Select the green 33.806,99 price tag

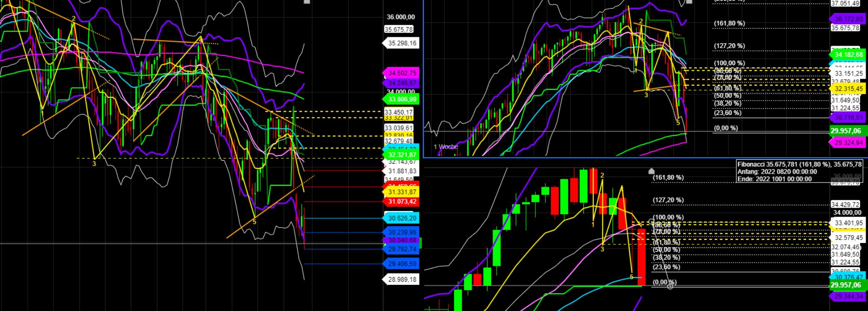click(x=400, y=99)
